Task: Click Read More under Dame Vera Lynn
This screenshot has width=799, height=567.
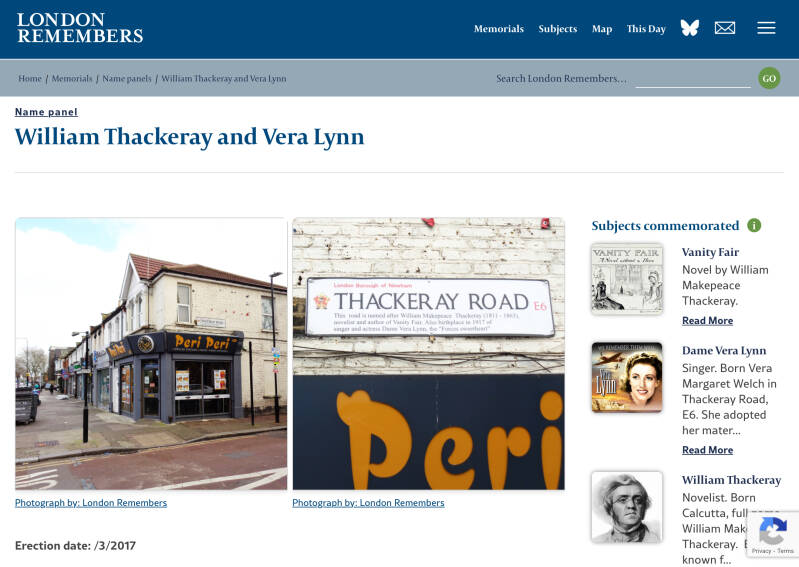Action: pyautogui.click(x=707, y=450)
